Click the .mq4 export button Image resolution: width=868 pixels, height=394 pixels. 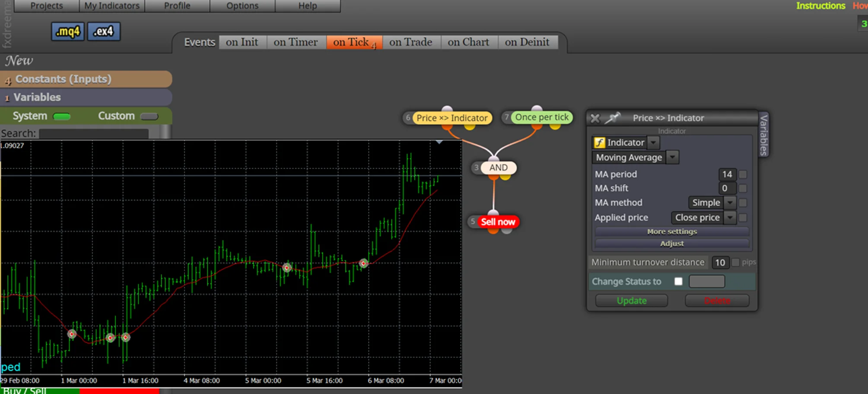pyautogui.click(x=68, y=32)
